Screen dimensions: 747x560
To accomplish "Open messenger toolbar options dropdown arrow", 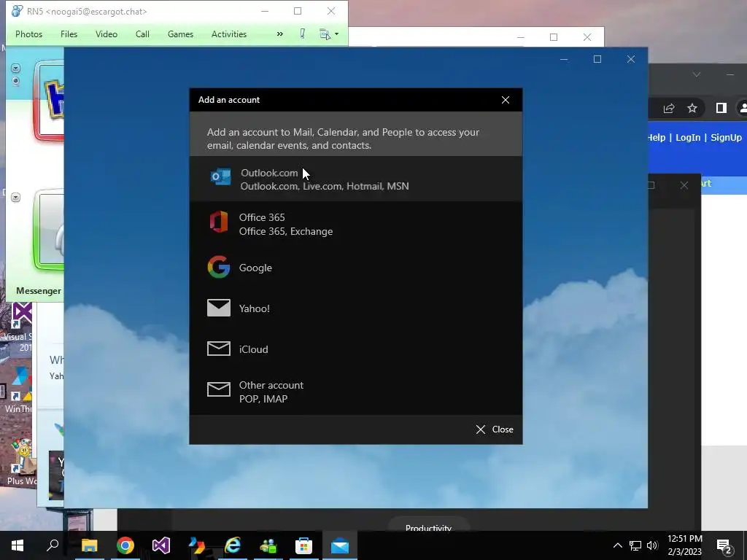I will point(337,34).
